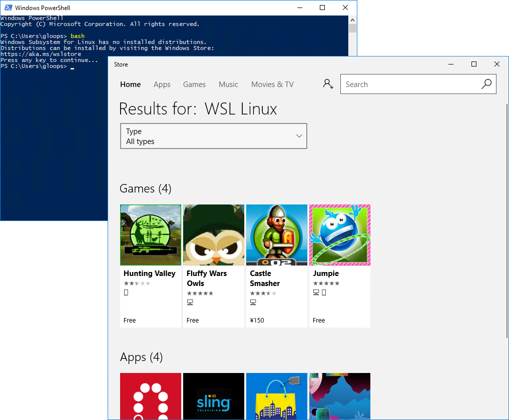The height and width of the screenshot is (420, 509).
Task: Click the PowerShell prompt line with cursor
Action: (x=38, y=66)
